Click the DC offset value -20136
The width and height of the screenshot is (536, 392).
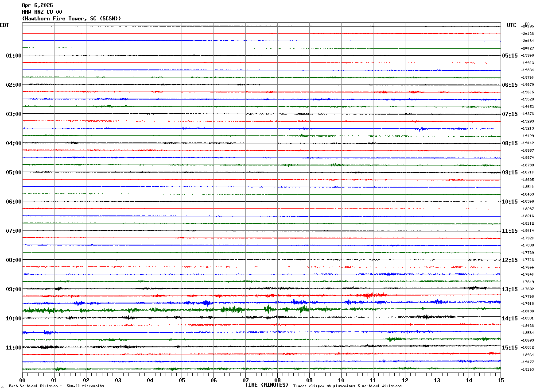pyautogui.click(x=528, y=34)
